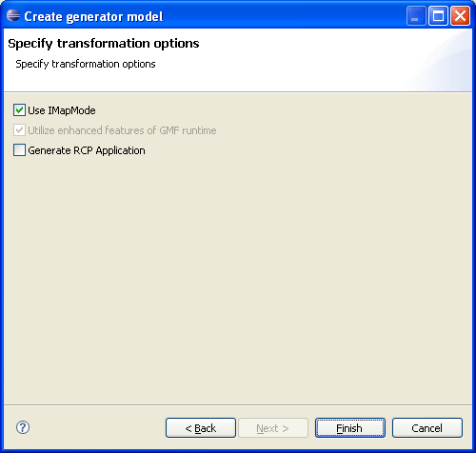Viewport: 476px width, 453px height.
Task: Go to the previous page with Back
Action: [201, 428]
